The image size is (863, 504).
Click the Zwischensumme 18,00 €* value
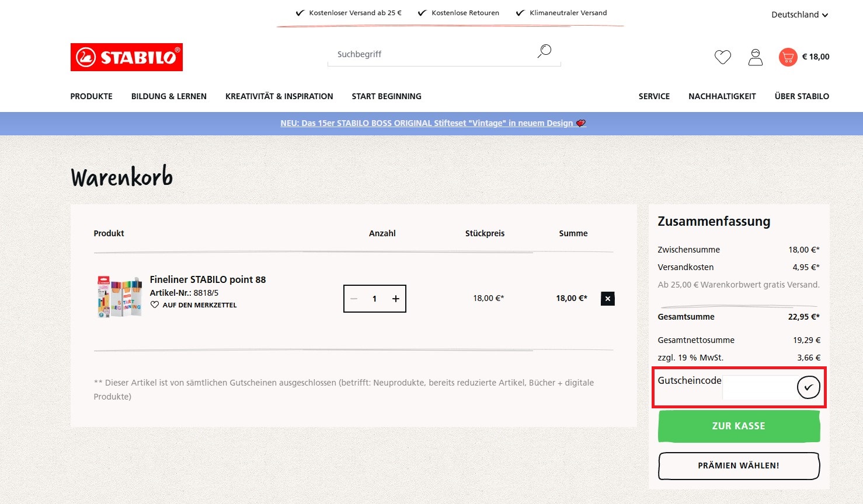[804, 250]
